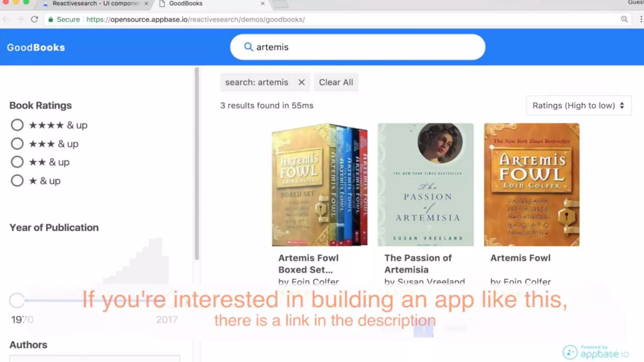Click the Year of Publication slider track
Screen dimensions: 644x362
[x=94, y=300]
